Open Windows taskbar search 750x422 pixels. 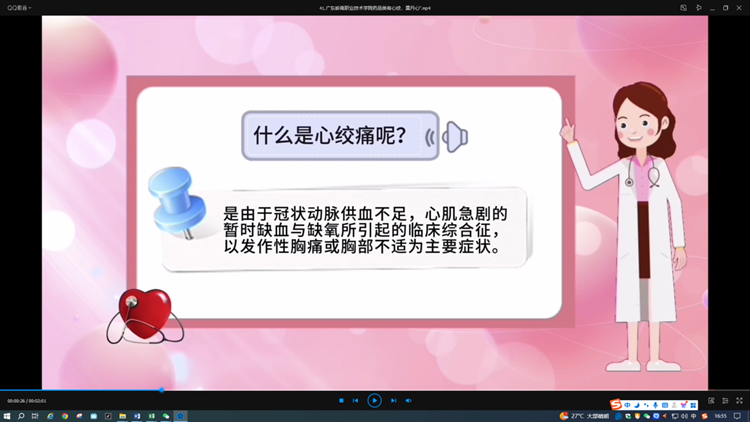point(21,416)
